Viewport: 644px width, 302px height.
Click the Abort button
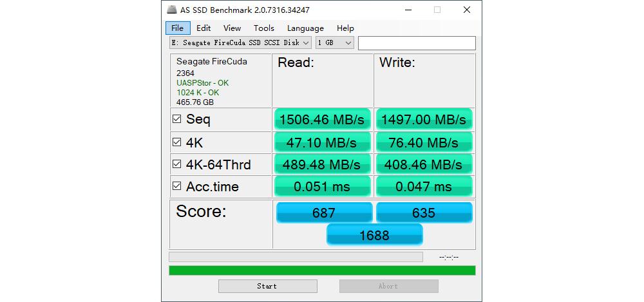coord(388,286)
